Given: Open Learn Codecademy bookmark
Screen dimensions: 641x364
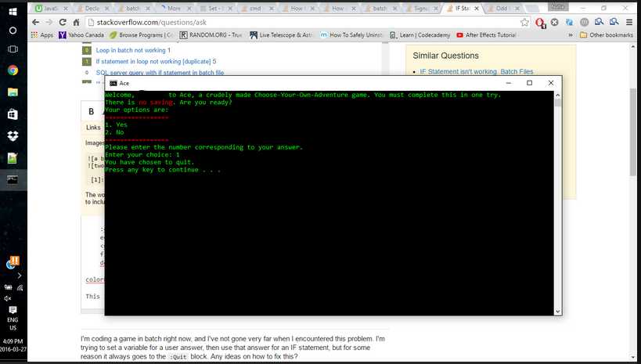Looking at the screenshot, I should [420, 35].
